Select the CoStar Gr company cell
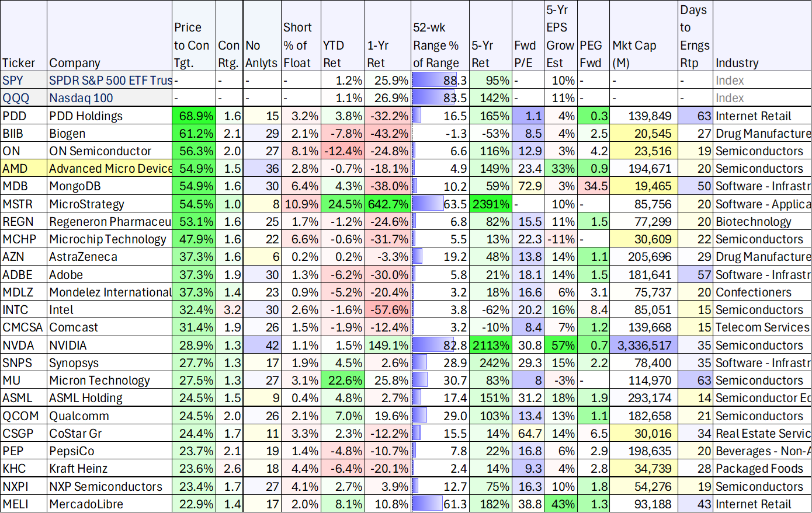Image resolution: width=812 pixels, height=513 pixels. click(110, 434)
